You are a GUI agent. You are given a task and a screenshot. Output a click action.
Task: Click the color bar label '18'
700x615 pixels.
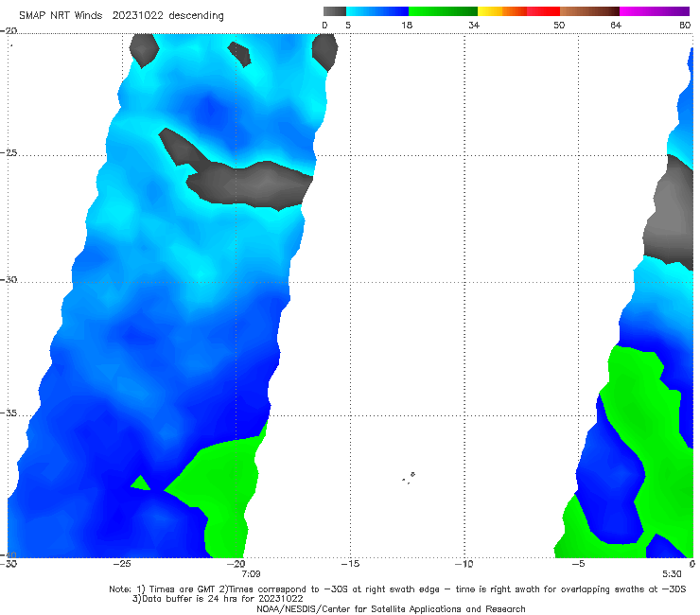(x=407, y=26)
